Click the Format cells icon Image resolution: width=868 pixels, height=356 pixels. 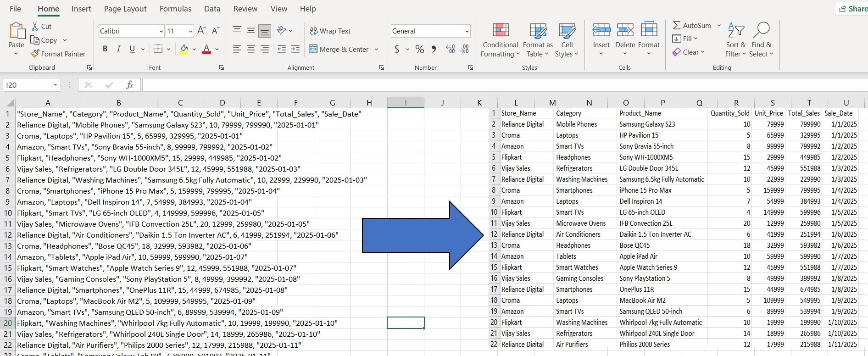coord(649,29)
